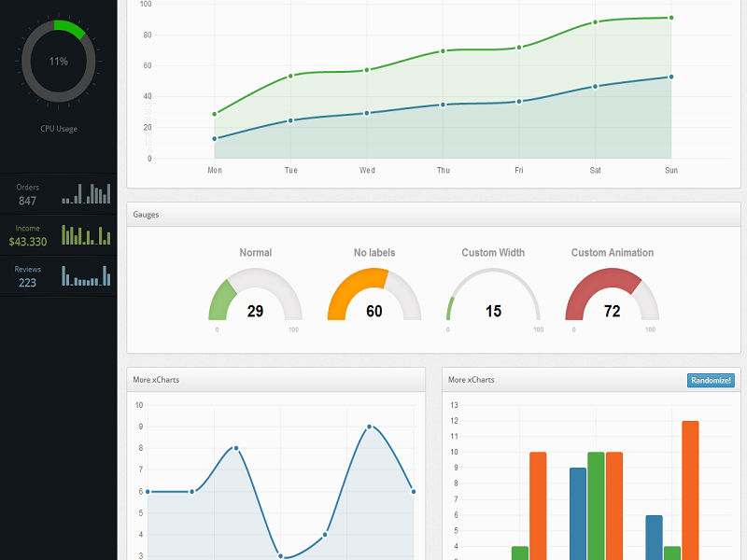Click the Orders sparkline bar chart
The image size is (747, 560).
[87, 194]
